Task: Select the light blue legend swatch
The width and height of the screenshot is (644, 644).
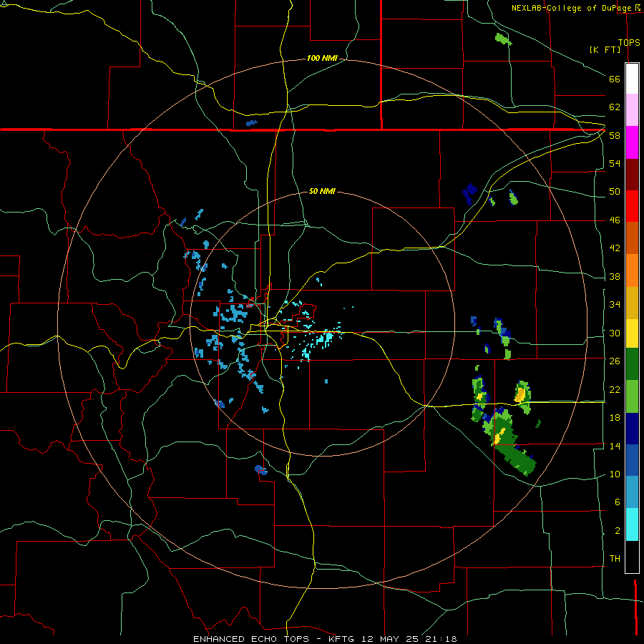Action: (x=632, y=492)
